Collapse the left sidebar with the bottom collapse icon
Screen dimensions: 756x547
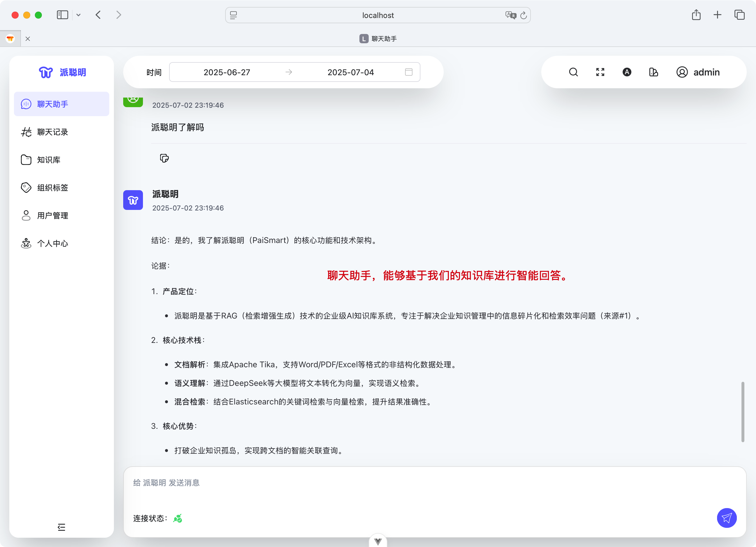61,527
